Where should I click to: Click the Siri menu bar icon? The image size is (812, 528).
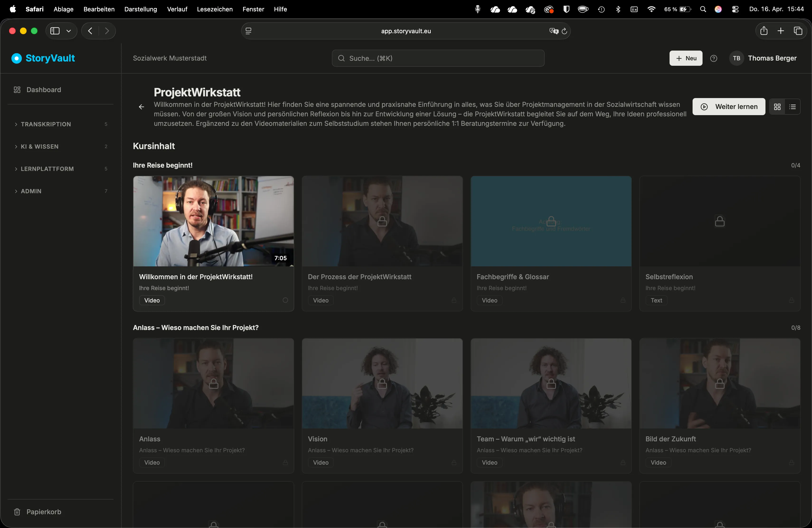(x=718, y=9)
